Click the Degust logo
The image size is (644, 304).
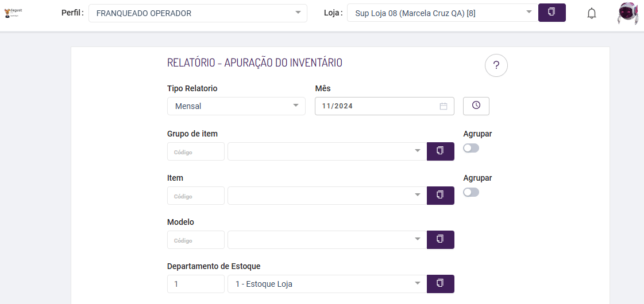(x=13, y=13)
